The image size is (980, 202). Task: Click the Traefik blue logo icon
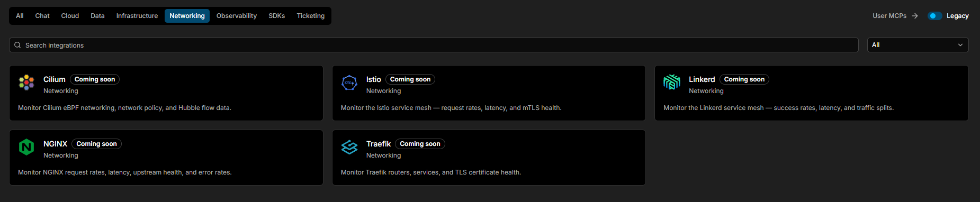[x=349, y=147]
